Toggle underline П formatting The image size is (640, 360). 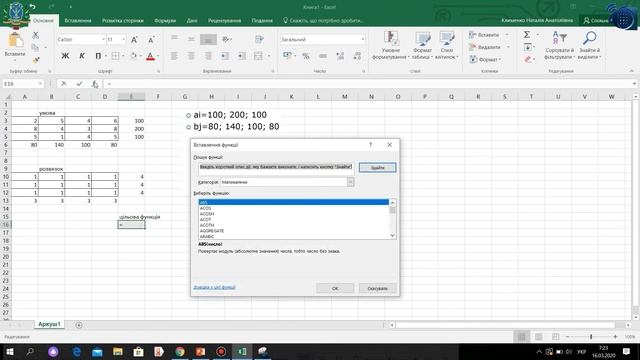(x=98, y=56)
